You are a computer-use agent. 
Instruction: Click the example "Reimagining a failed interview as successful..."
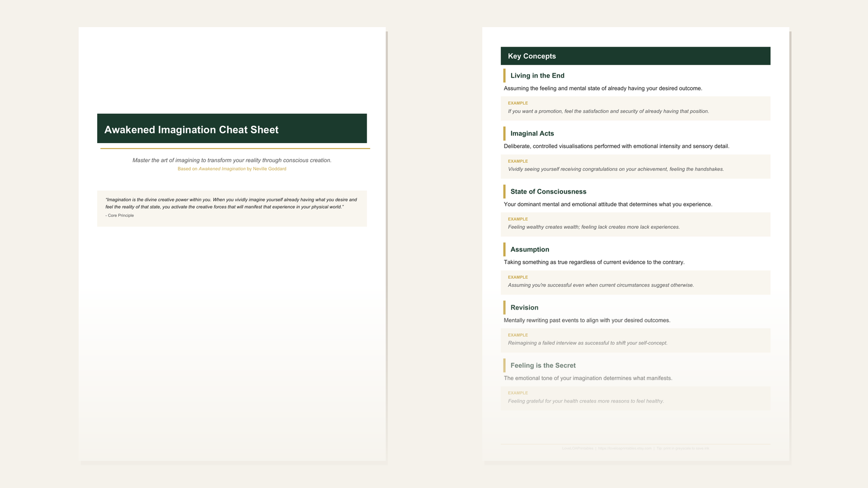click(588, 343)
